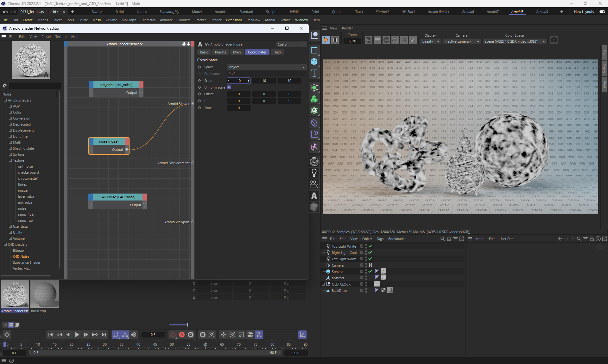Select the C4D Noise shader entry
Screen dimensions: 608x364
(21, 256)
